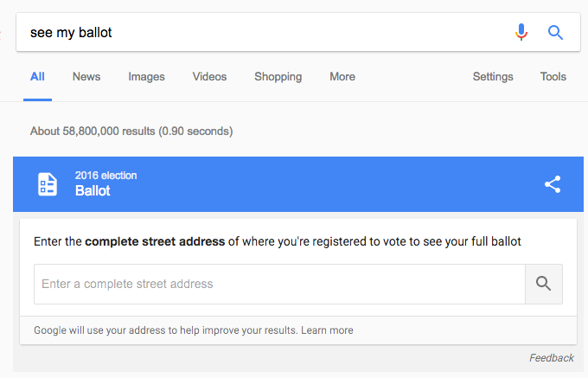Select the All results tab
Viewport: 588px width, 378px height.
click(x=37, y=76)
